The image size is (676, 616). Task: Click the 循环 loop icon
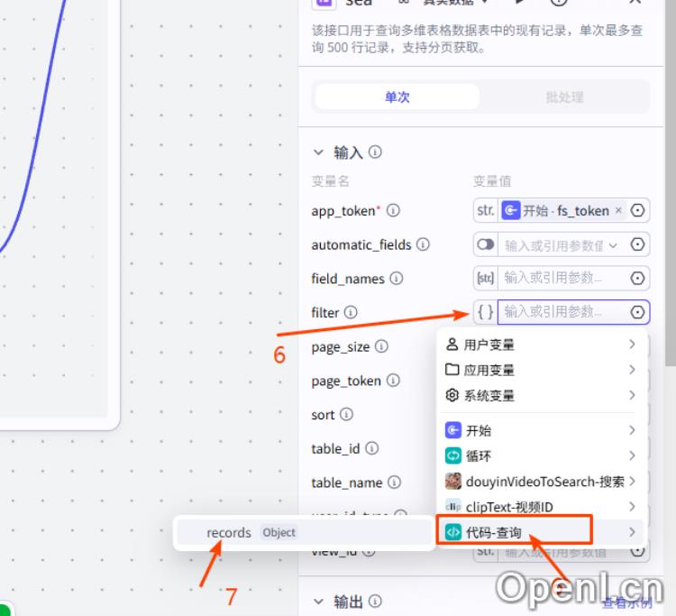pos(453,455)
